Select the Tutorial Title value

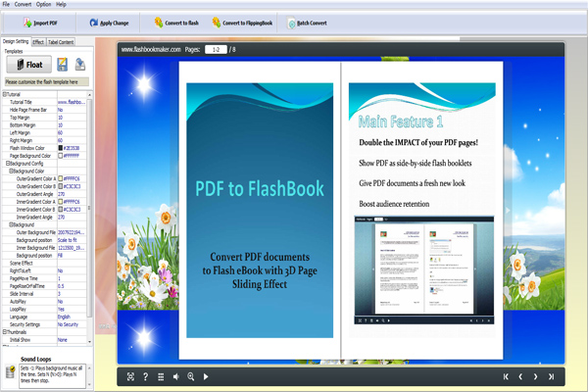[x=72, y=102]
